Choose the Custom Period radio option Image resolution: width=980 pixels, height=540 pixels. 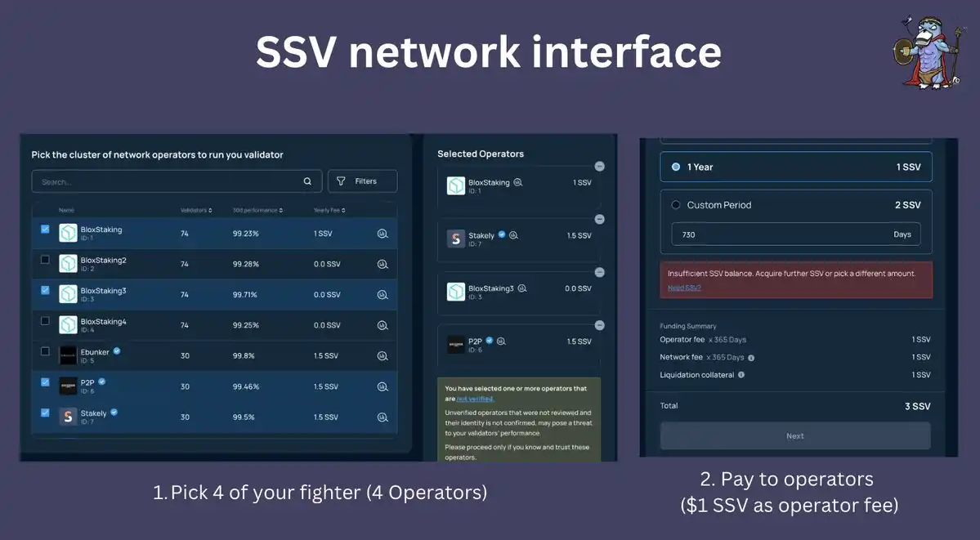[676, 205]
